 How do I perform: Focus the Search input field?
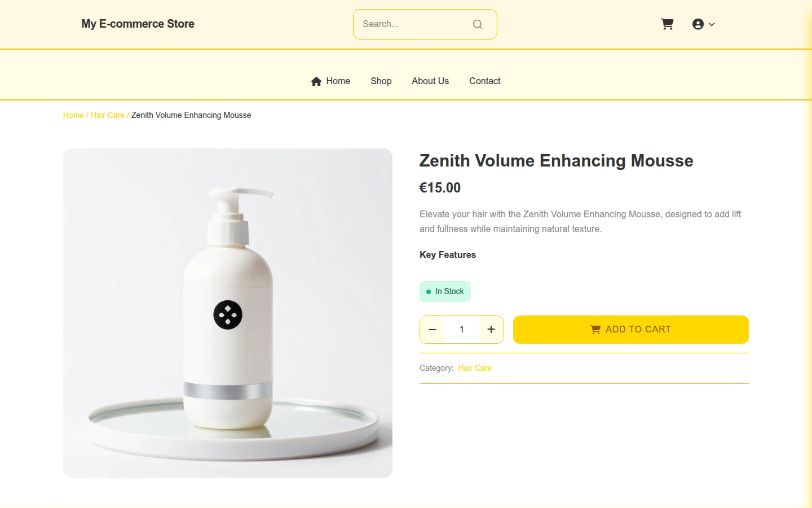pos(414,24)
